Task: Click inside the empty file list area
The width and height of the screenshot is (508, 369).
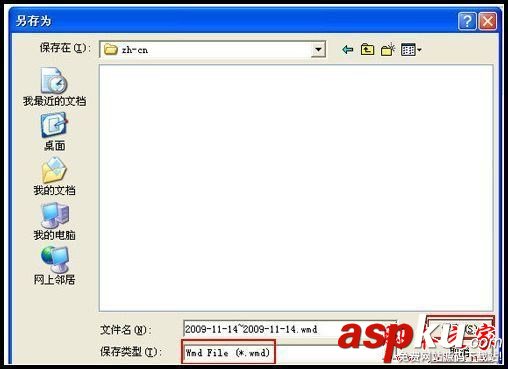Action: (296, 188)
